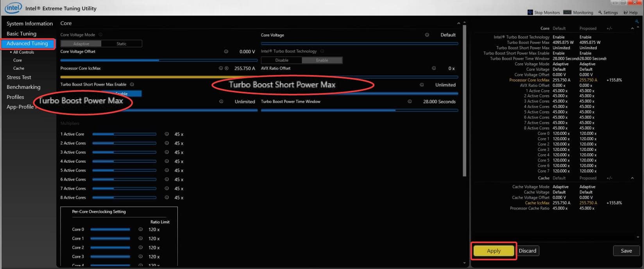Adjust the 1 Active Core multiplier slider
Image resolution: width=644 pixels, height=269 pixels.
pos(124,134)
